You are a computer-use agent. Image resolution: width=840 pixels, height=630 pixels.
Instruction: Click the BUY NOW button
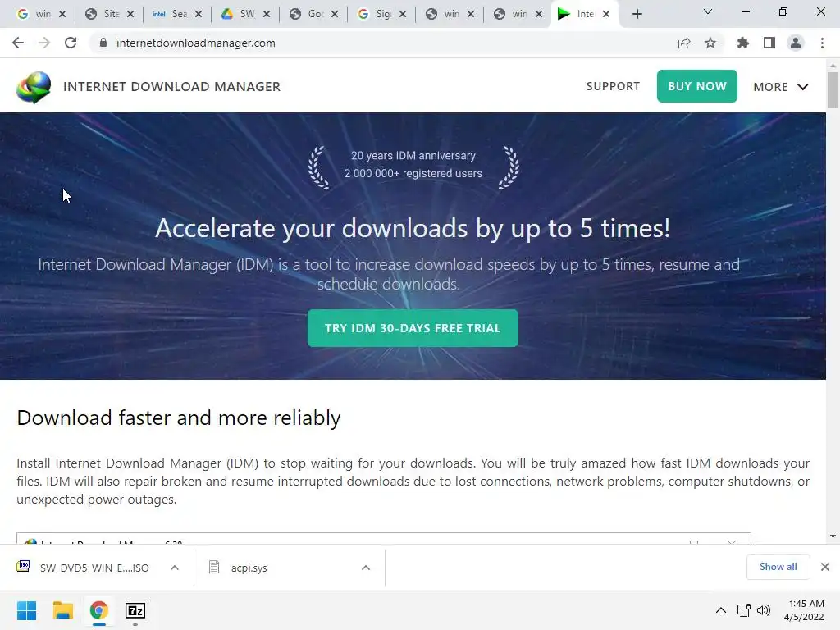[x=697, y=86]
